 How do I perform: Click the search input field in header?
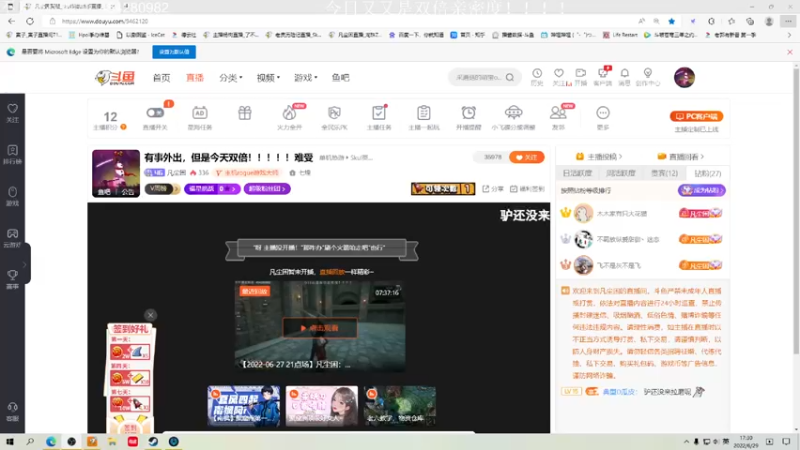479,78
